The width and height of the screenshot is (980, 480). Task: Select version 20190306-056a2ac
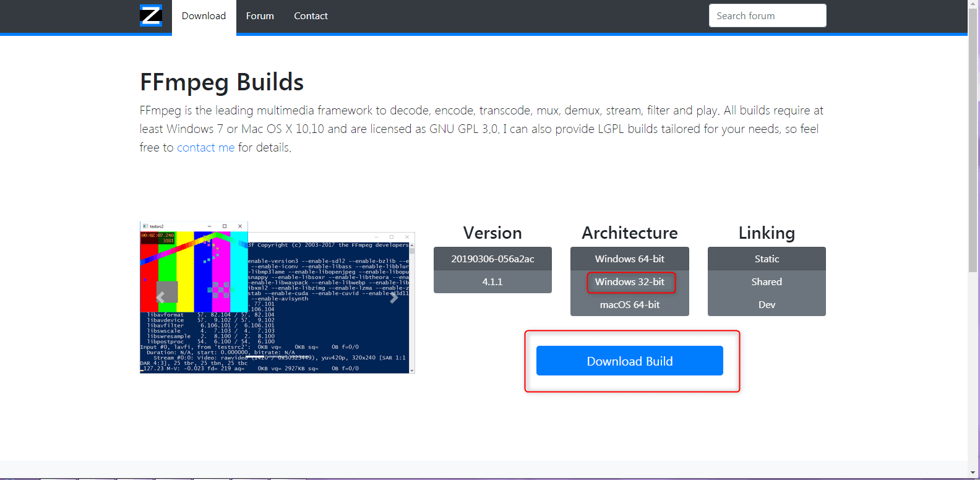pos(492,259)
